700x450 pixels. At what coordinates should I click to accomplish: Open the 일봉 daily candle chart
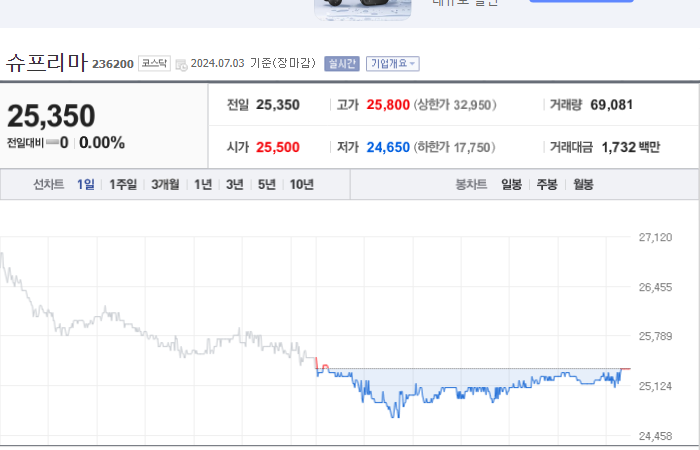(511, 184)
